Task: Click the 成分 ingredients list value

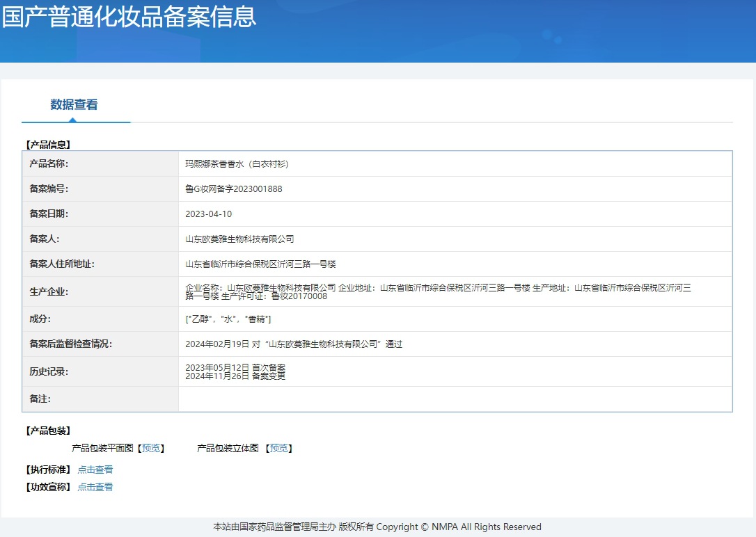Action: [228, 319]
